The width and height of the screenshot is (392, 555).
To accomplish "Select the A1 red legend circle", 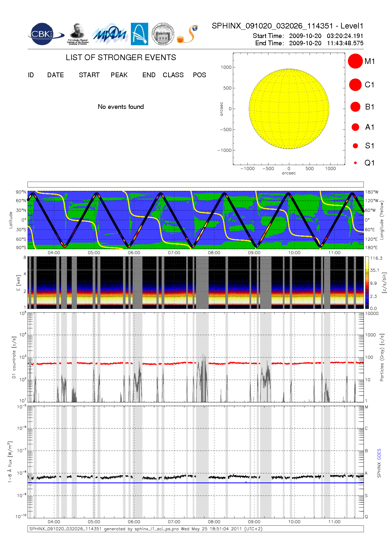I will point(355,127).
